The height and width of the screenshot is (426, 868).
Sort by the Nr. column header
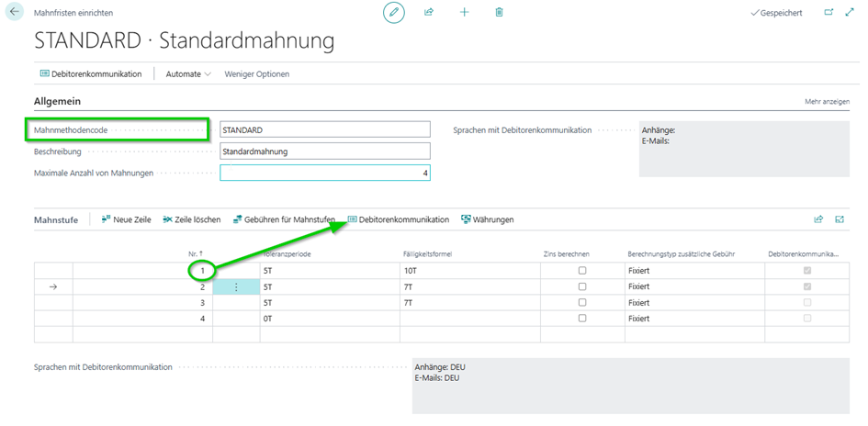tap(195, 252)
